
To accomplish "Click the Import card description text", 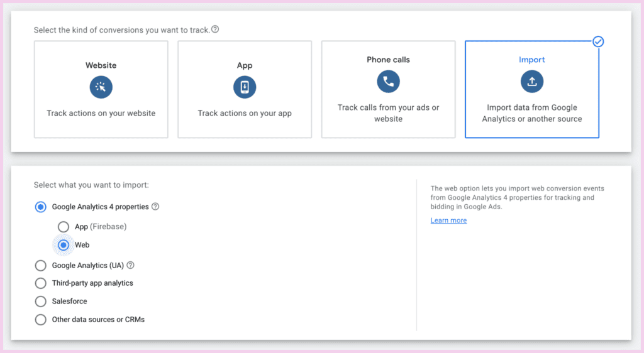I will pyautogui.click(x=532, y=113).
